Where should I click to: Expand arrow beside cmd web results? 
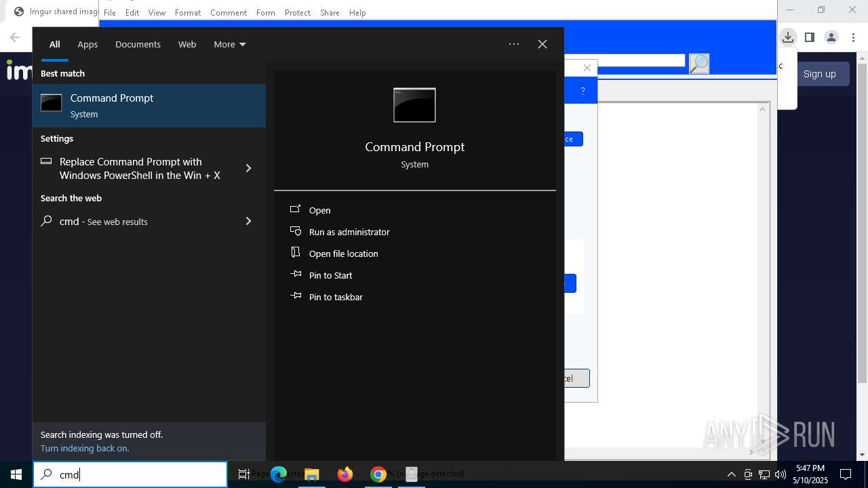(x=248, y=221)
